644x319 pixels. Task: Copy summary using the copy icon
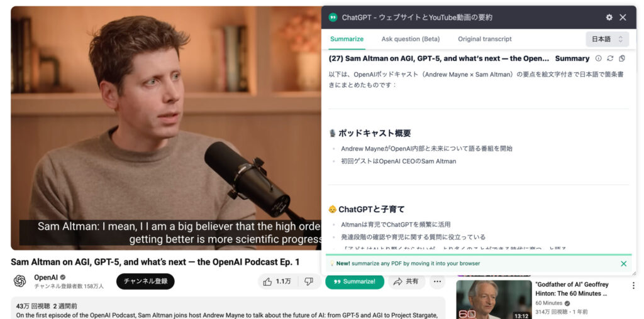(x=622, y=58)
